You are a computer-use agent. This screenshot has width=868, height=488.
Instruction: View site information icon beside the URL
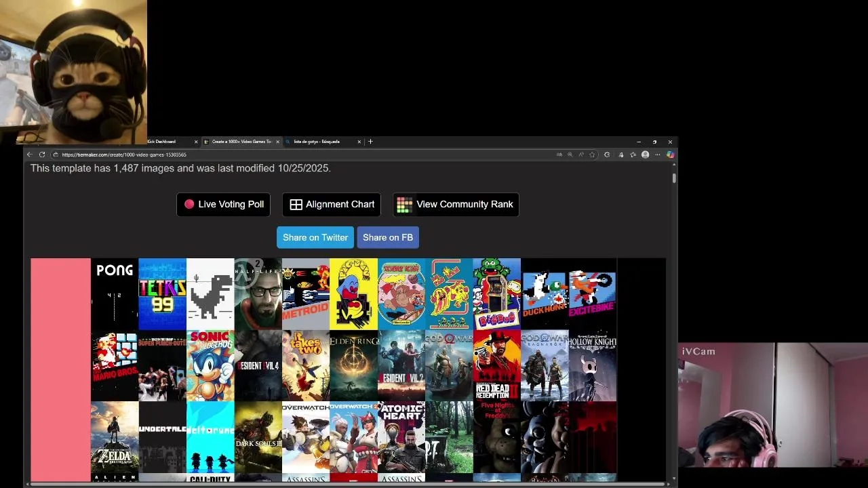coord(56,155)
